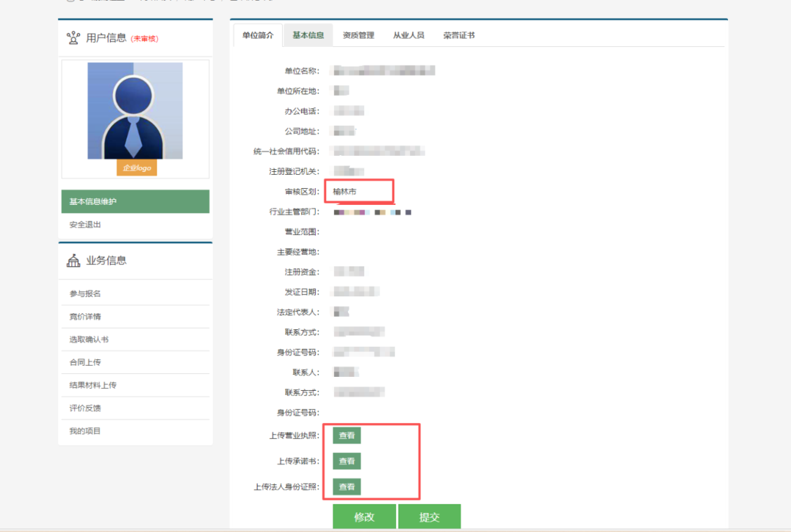The height and width of the screenshot is (532, 791).
Task: Click the 联系人 label
Action: click(x=306, y=372)
